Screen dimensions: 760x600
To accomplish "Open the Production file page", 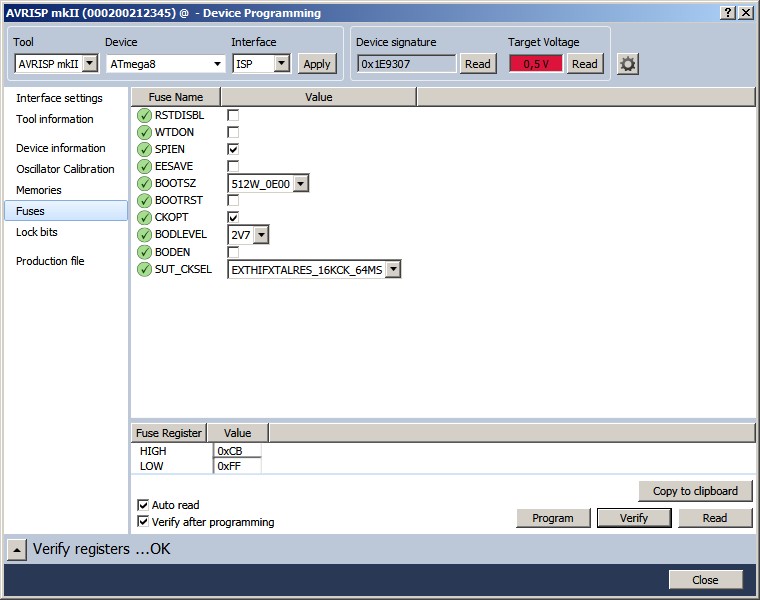I will coord(50,261).
